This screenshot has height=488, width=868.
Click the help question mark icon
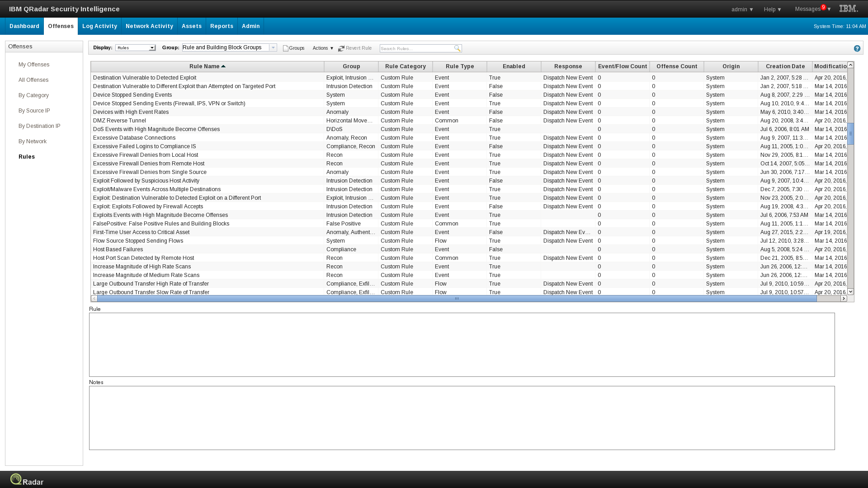point(857,48)
